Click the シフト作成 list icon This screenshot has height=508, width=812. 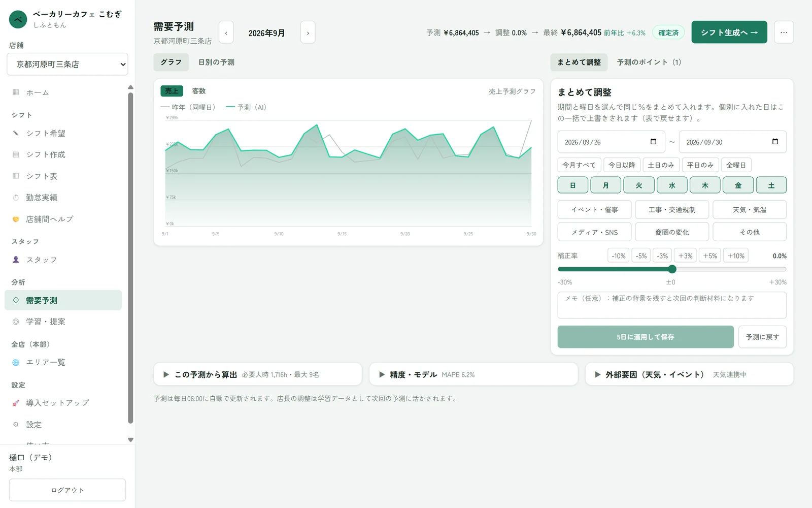pyautogui.click(x=16, y=154)
